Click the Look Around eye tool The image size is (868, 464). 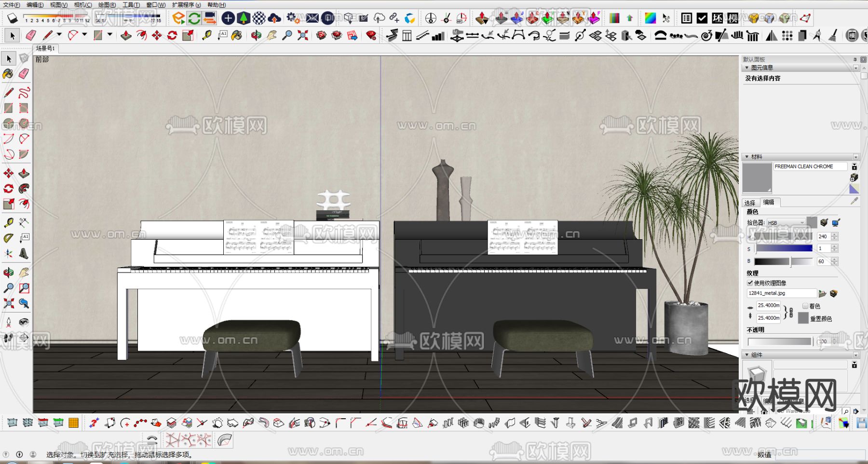tap(24, 322)
